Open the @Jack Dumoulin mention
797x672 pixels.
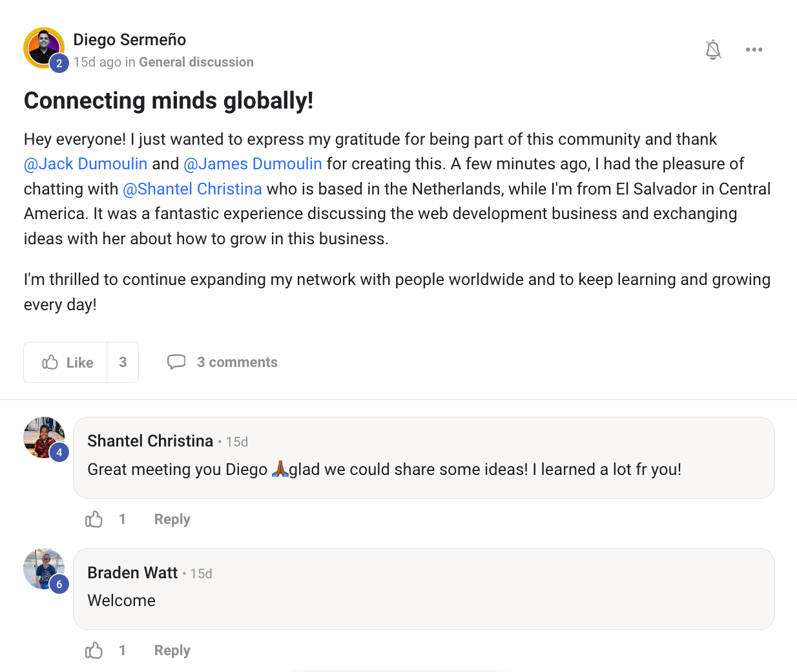86,164
